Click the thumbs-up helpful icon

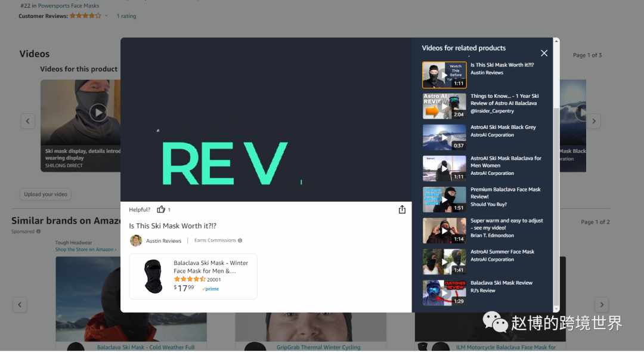click(161, 209)
